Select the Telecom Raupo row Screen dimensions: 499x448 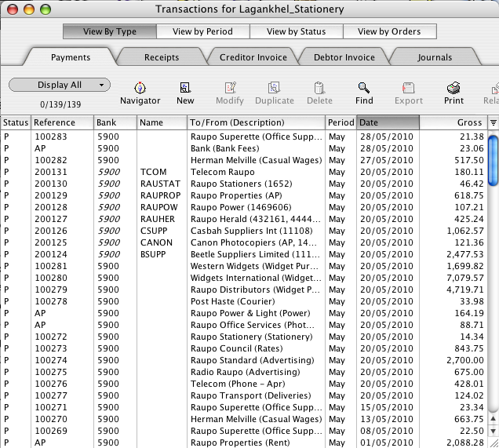click(x=243, y=172)
